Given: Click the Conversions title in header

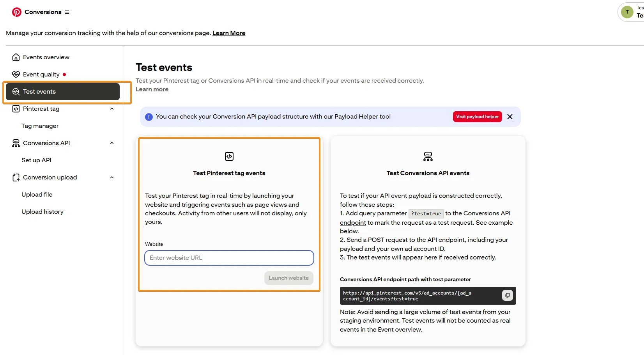Looking at the screenshot, I should [43, 12].
